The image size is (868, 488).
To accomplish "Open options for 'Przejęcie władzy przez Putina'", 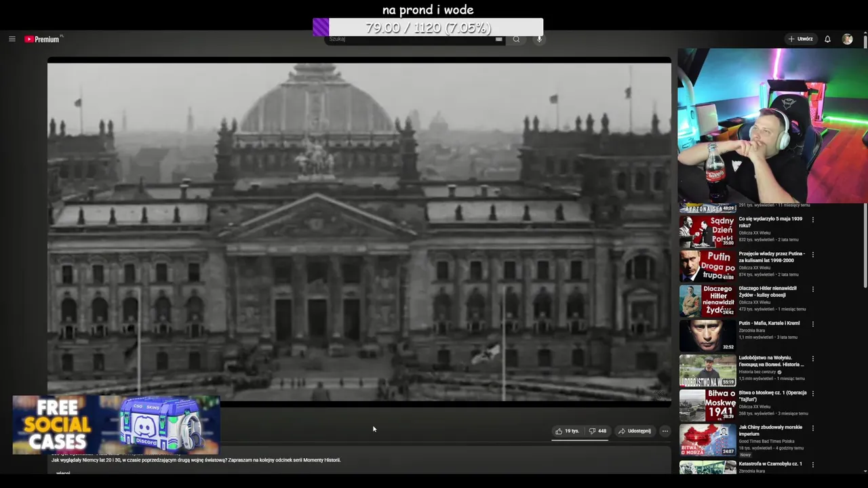I will click(812, 255).
